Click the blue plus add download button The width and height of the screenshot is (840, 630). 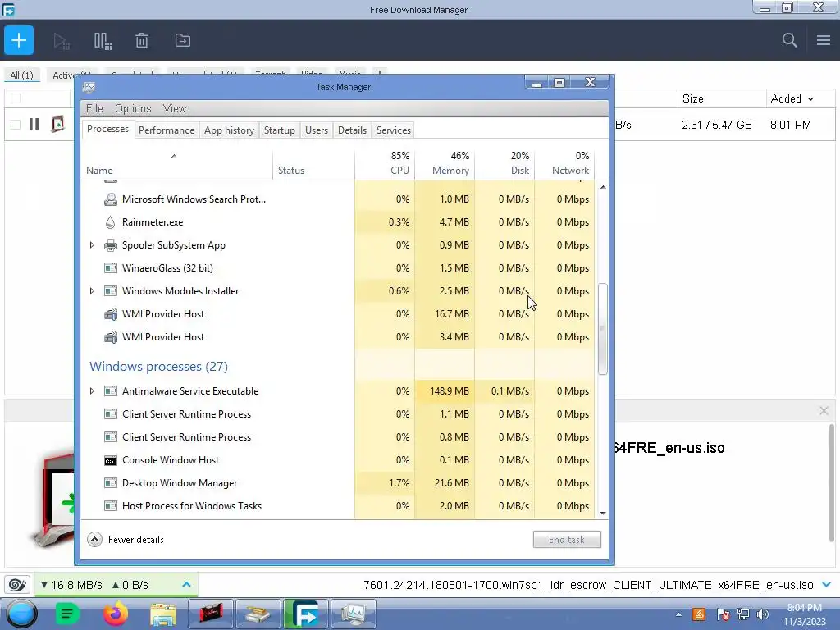19,40
